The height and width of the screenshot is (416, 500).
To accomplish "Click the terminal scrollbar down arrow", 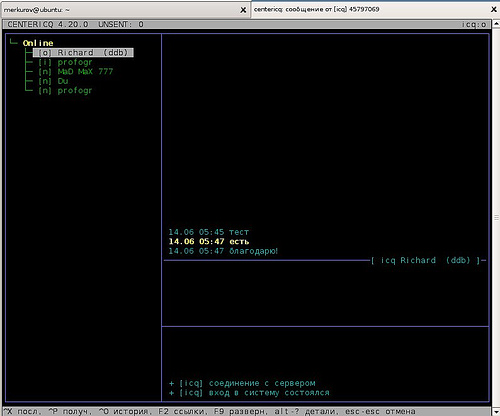I will (496, 411).
